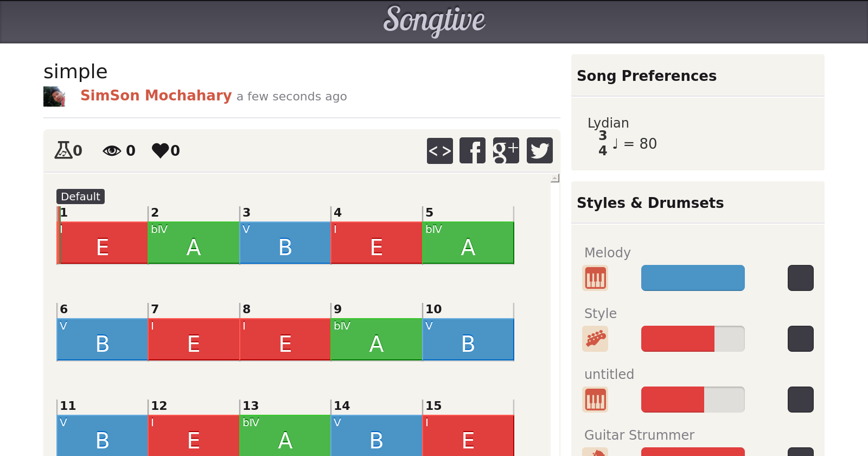
Task: Click the remix flask icon
Action: click(63, 150)
